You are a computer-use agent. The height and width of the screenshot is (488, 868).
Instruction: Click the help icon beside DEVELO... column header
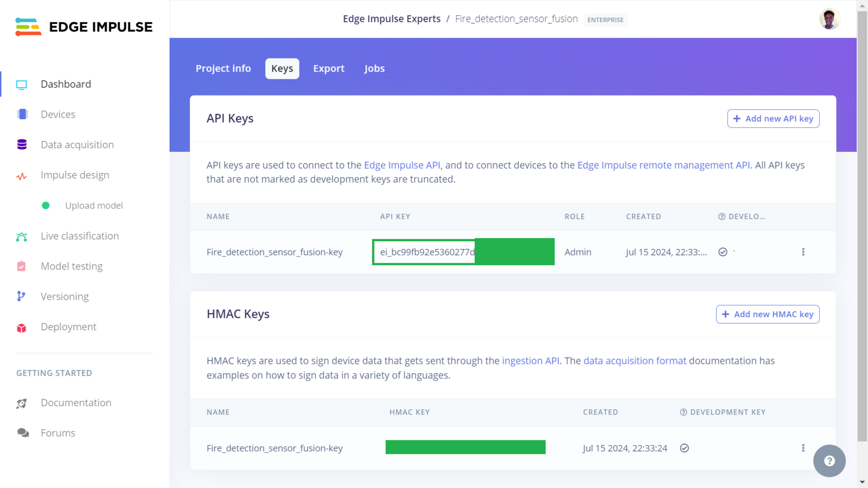point(722,216)
